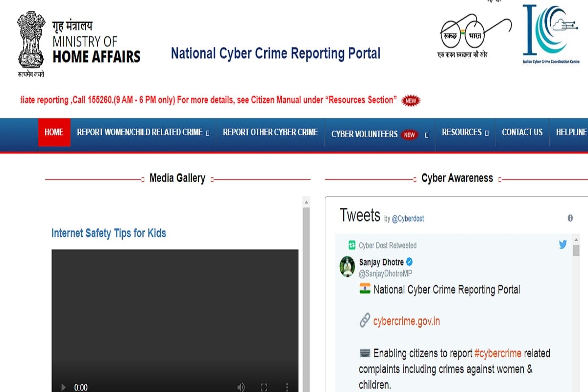Image resolution: width=588 pixels, height=392 pixels.
Task: Click the Media Gallery scrollbar up arrow
Action: (x=307, y=202)
